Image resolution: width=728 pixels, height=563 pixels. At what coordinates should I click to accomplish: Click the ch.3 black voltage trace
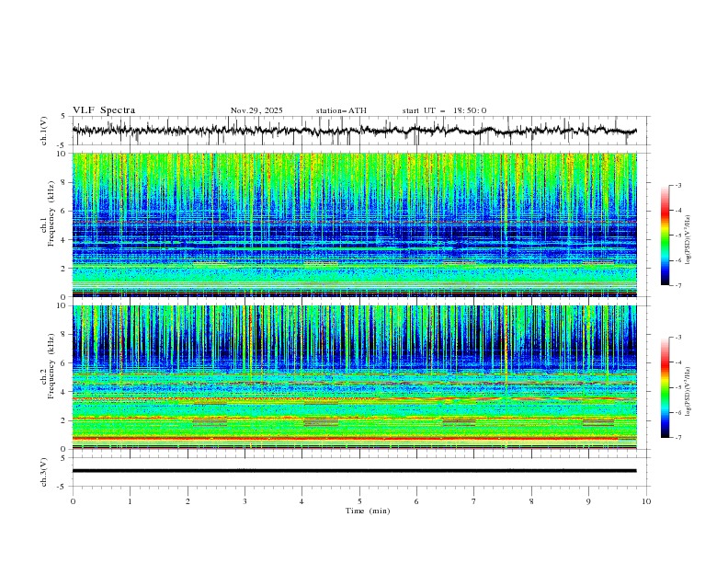click(x=354, y=471)
